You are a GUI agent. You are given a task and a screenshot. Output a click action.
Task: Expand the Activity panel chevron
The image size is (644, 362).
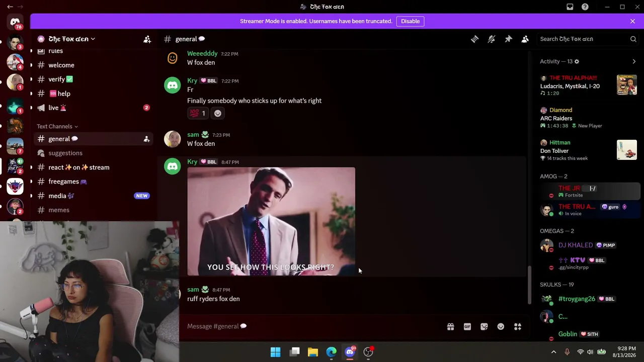pos(634,61)
